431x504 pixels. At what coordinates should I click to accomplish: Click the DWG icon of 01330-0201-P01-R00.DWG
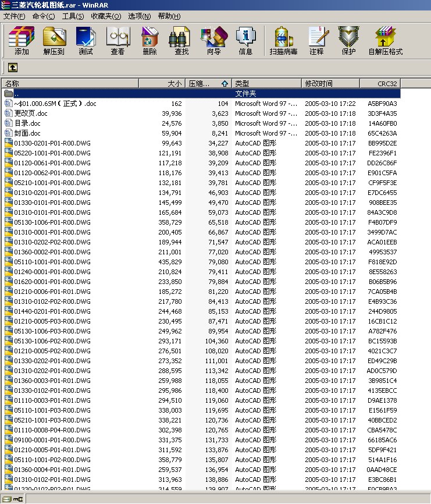[x=9, y=143]
